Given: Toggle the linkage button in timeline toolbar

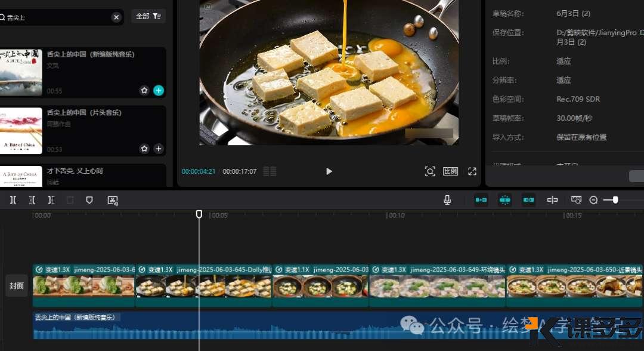Looking at the screenshot, I should [529, 200].
